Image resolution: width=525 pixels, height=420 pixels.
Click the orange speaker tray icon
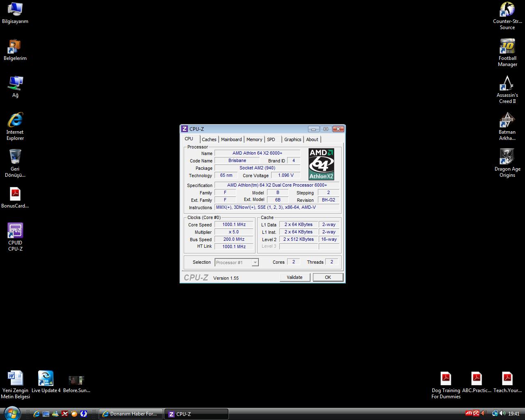(x=484, y=413)
